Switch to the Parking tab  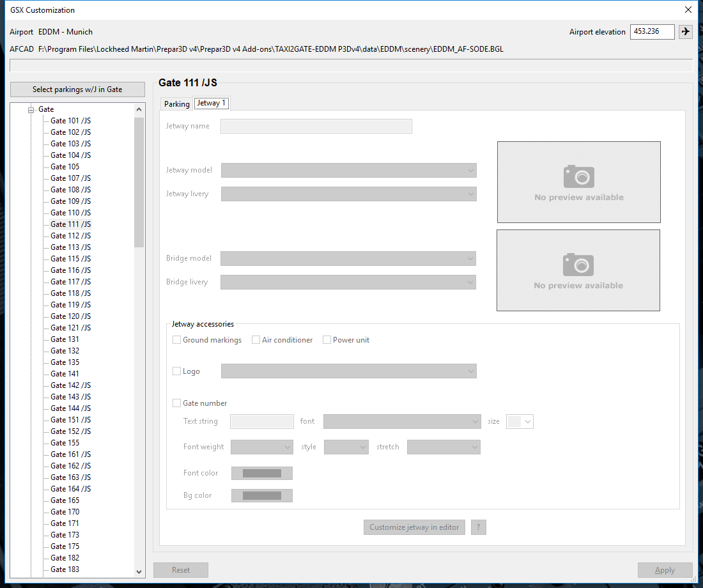point(177,104)
